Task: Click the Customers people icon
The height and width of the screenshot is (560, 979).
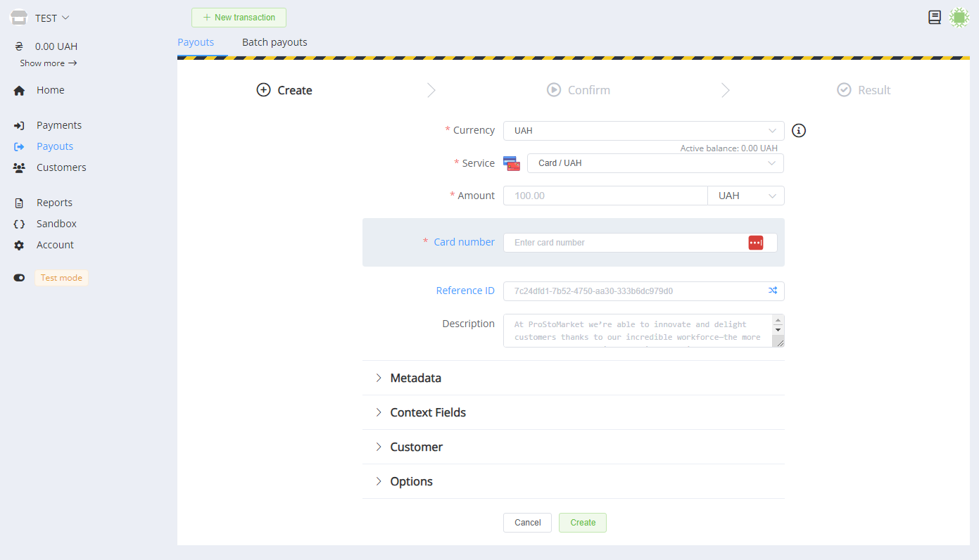Action: 19,168
